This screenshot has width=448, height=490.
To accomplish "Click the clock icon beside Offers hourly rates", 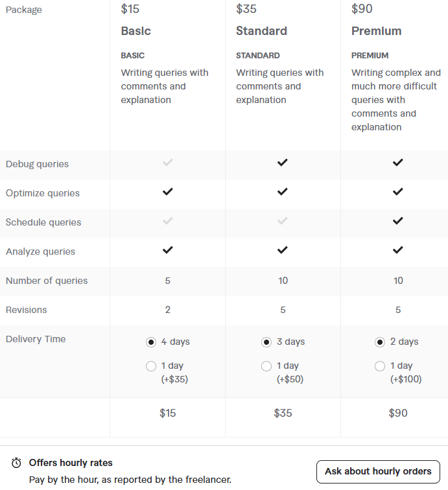I will (x=16, y=463).
